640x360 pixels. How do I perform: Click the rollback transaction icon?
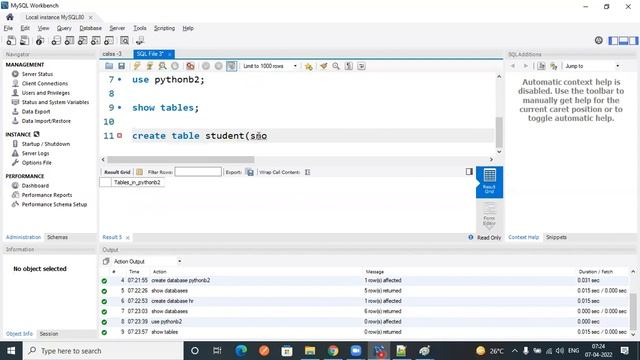click(218, 66)
